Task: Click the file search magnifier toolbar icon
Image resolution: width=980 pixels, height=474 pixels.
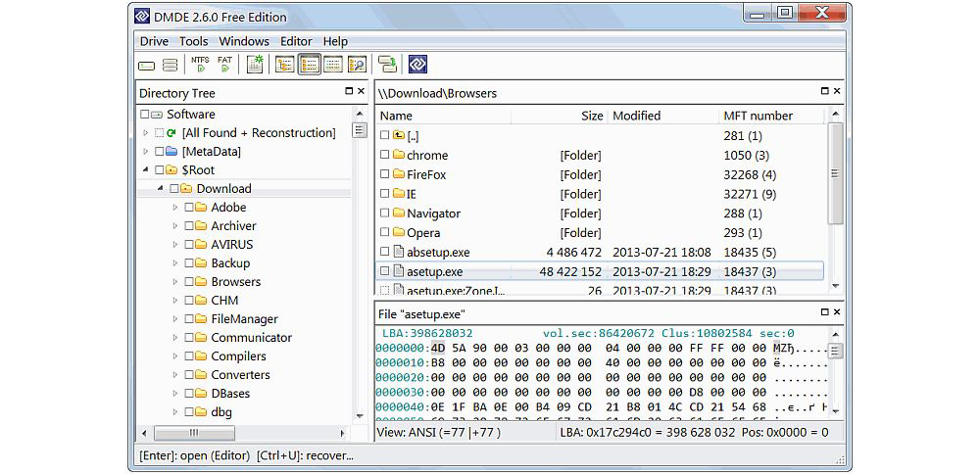Action: click(x=357, y=65)
